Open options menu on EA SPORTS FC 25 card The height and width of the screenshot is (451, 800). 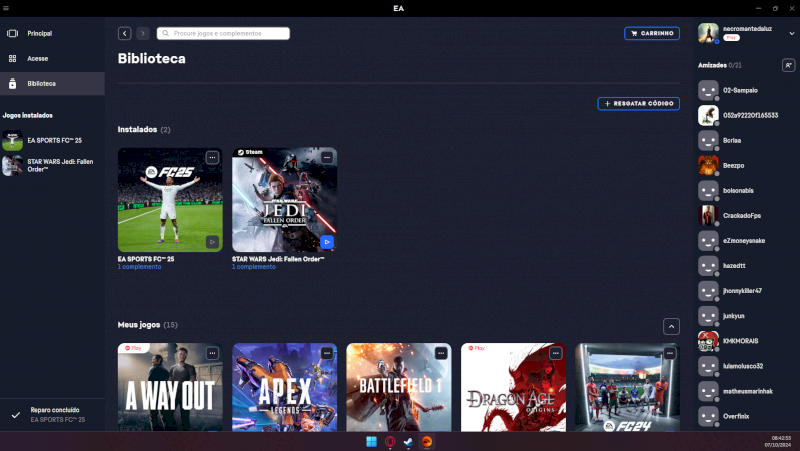pyautogui.click(x=212, y=158)
